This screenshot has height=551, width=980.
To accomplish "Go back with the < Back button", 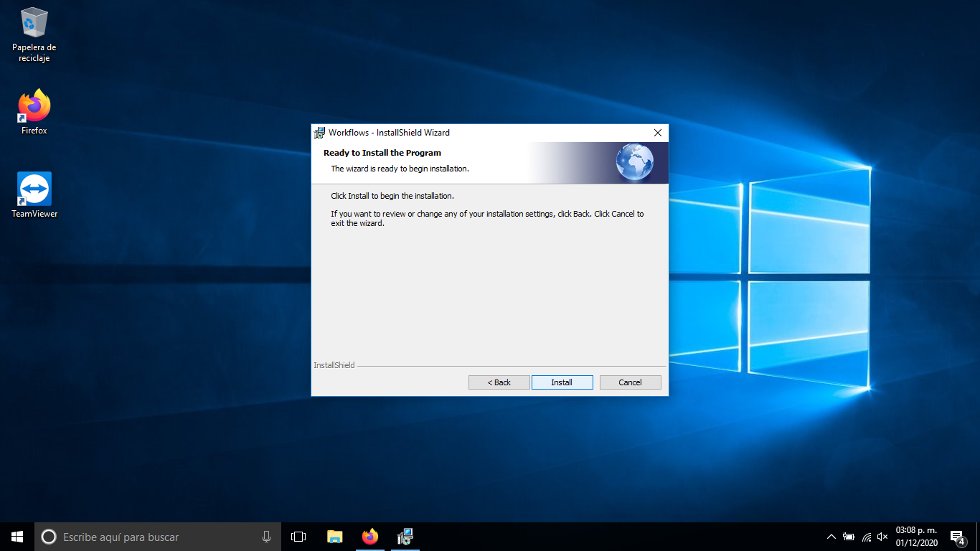I will tap(499, 382).
